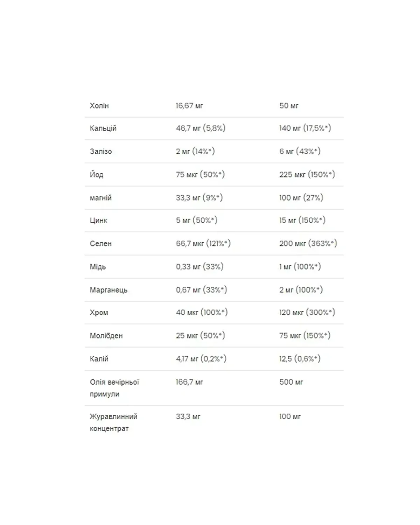Viewport: 420px width, 525px height.
Task: Click the 16,67 мг choline value
Action: pos(189,106)
